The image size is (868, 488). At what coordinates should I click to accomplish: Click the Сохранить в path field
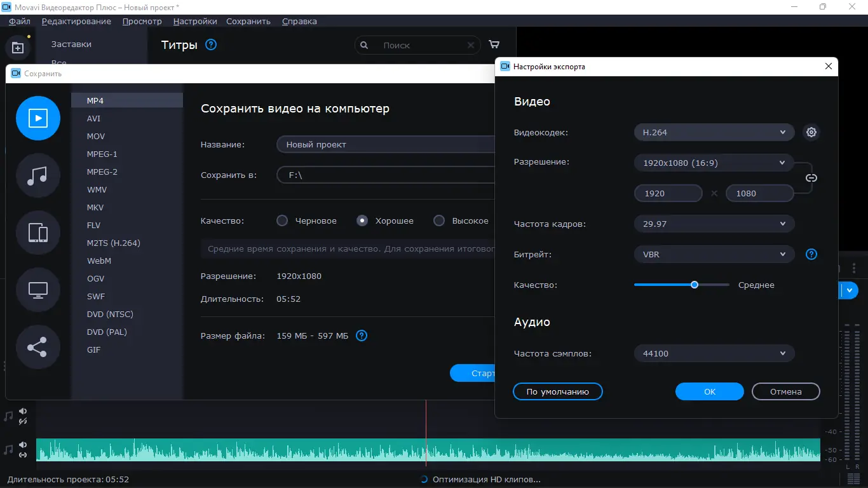click(386, 175)
